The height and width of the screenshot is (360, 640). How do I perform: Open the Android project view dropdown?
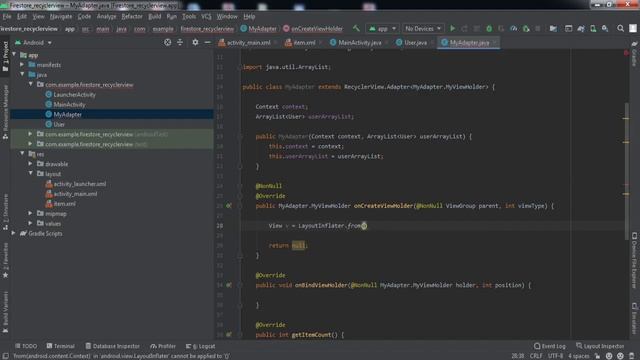33,42
